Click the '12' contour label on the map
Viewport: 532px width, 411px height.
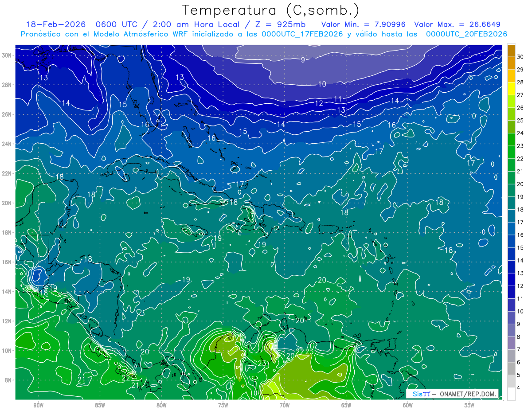click(319, 103)
